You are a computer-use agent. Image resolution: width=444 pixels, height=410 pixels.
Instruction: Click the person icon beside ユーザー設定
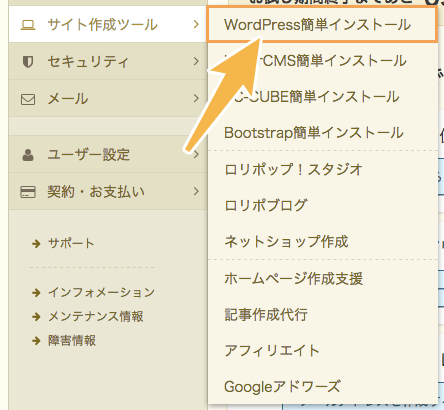pos(28,155)
